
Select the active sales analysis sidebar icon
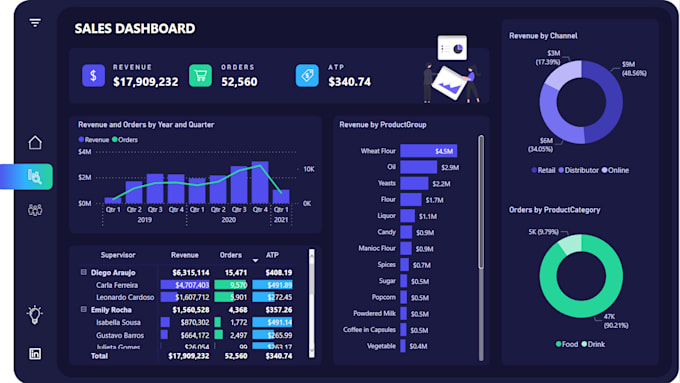[34, 177]
